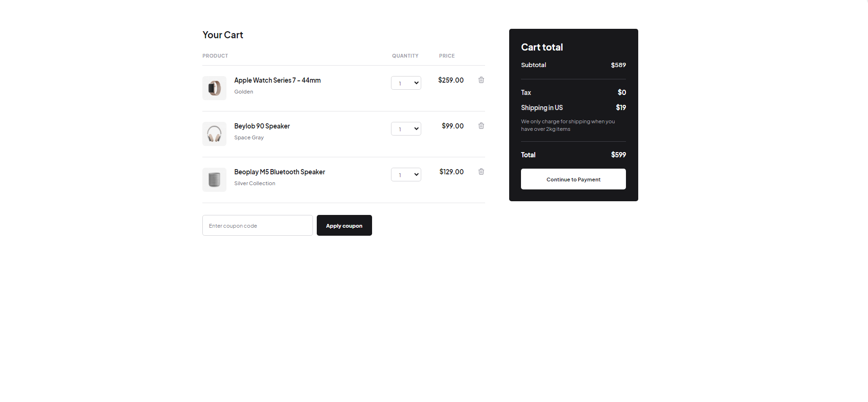Viewport: 868px width, 402px height.
Task: Click the Beylob 90 Speaker product name
Action: click(262, 126)
